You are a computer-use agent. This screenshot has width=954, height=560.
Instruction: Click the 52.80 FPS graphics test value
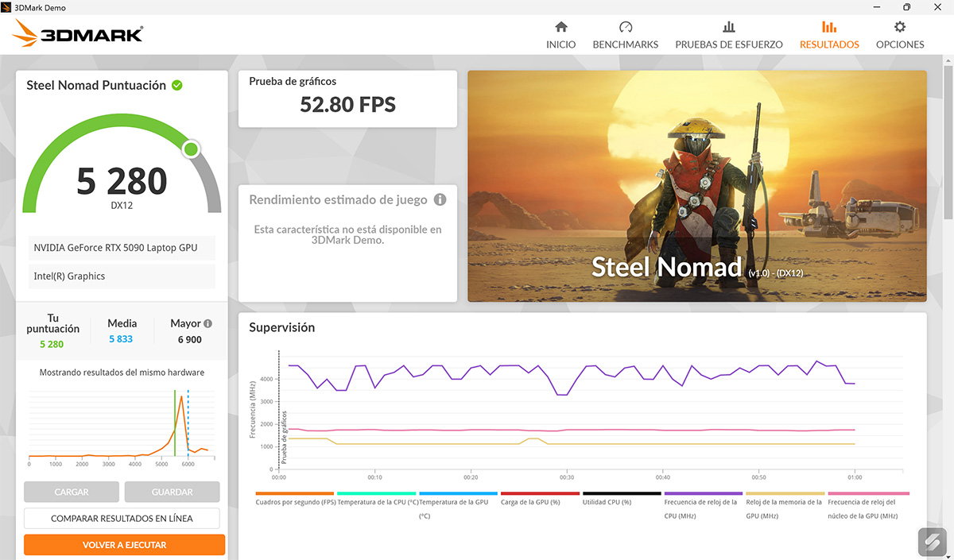(347, 104)
